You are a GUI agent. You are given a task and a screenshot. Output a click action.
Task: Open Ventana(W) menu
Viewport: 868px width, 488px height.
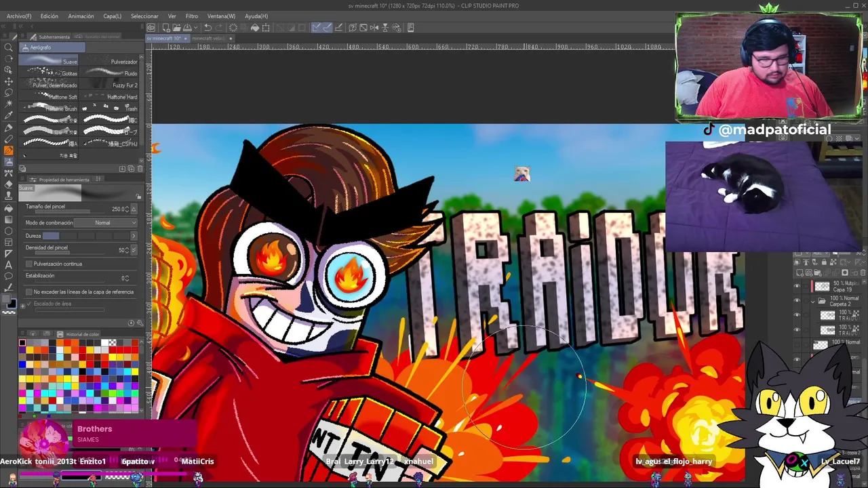coord(221,16)
